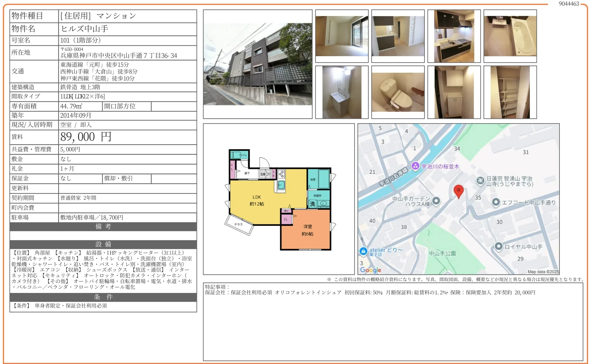The width and height of the screenshot is (592, 364).
Task: Open the shelving closet photo thumbnail
Action: point(510,92)
